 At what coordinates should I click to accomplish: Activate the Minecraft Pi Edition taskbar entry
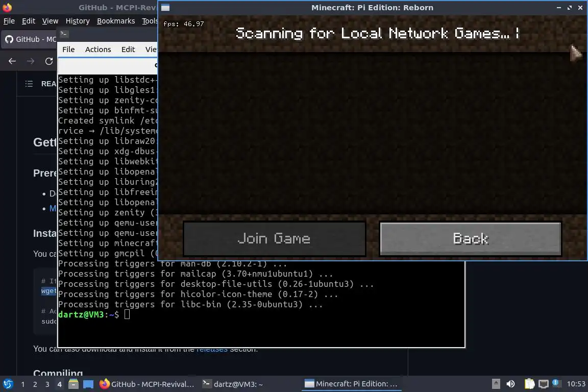pos(351,384)
